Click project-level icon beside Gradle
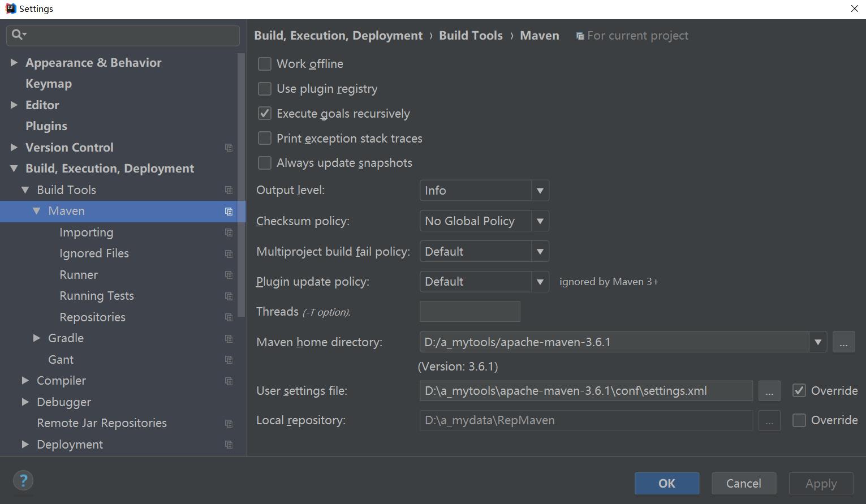Screen dimensions: 866x504 (x=229, y=339)
